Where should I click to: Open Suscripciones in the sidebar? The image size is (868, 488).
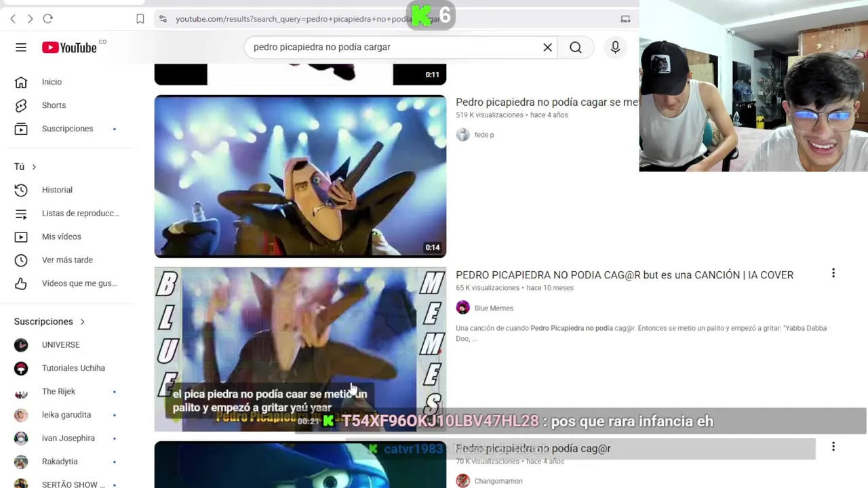[68, 129]
